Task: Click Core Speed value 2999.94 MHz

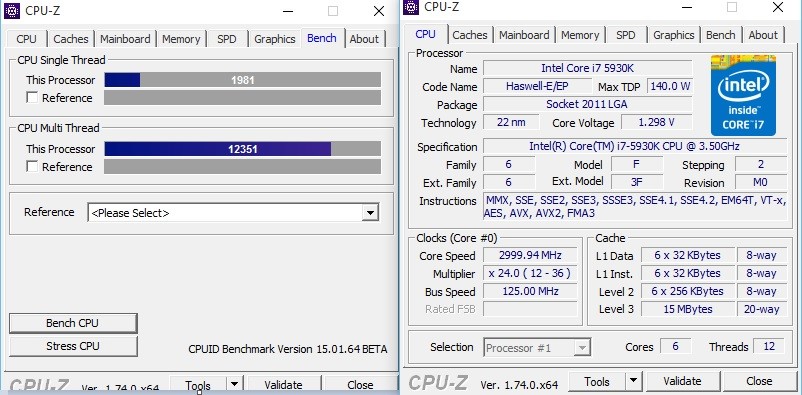Action: tap(530, 255)
